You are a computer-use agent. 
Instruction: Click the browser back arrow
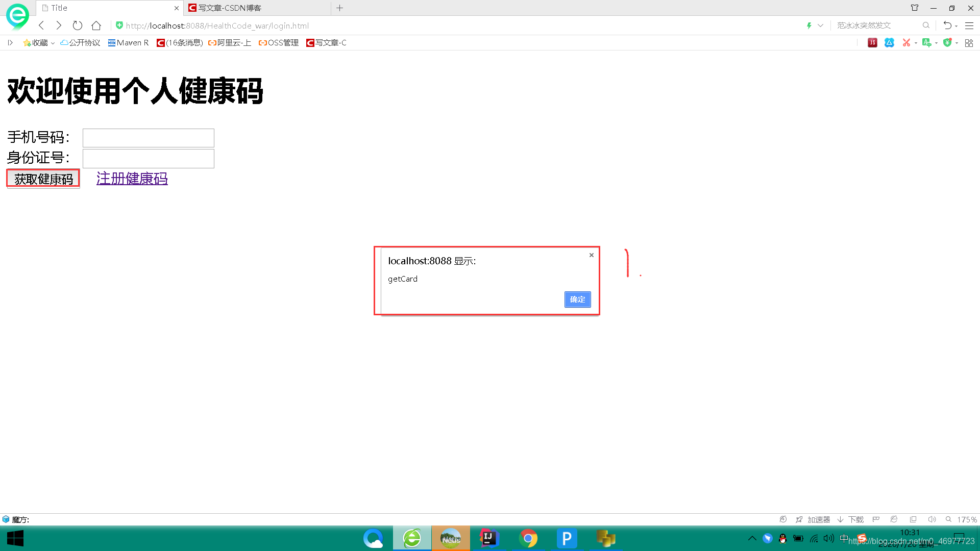[41, 26]
